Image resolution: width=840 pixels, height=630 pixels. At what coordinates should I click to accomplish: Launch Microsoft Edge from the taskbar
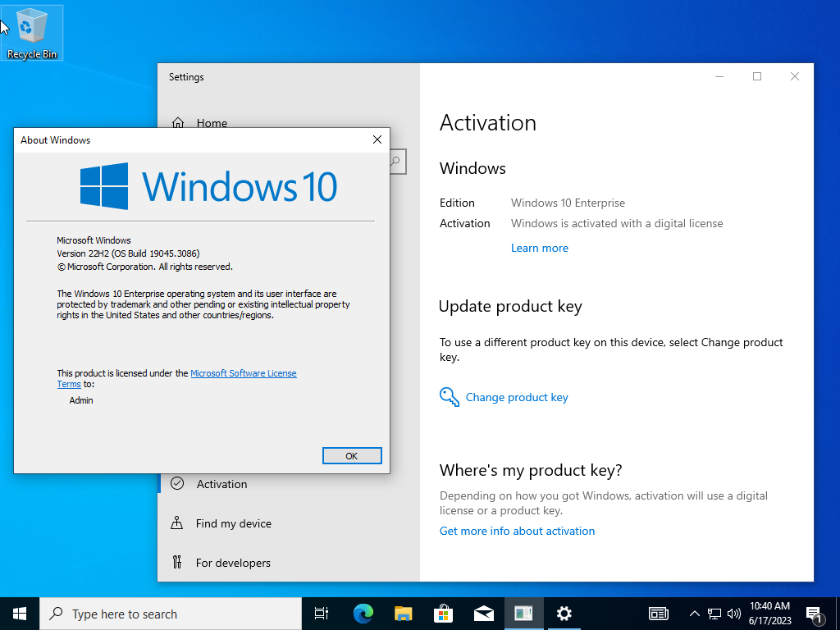point(363,614)
